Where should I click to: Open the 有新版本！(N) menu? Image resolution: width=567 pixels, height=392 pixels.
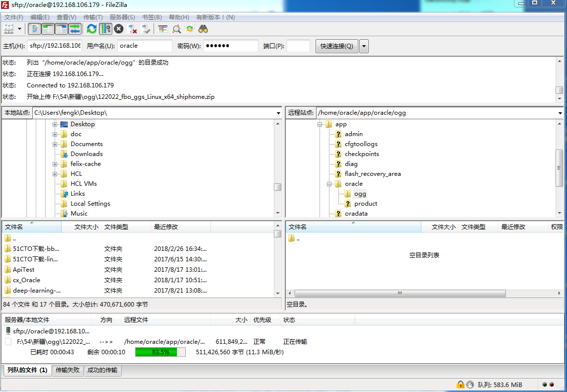(216, 17)
